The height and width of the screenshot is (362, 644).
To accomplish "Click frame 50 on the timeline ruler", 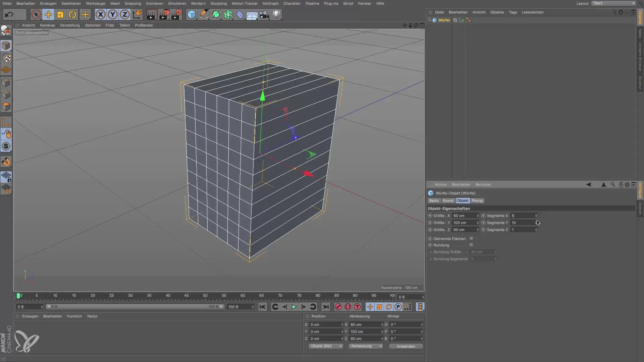I will coord(205,296).
